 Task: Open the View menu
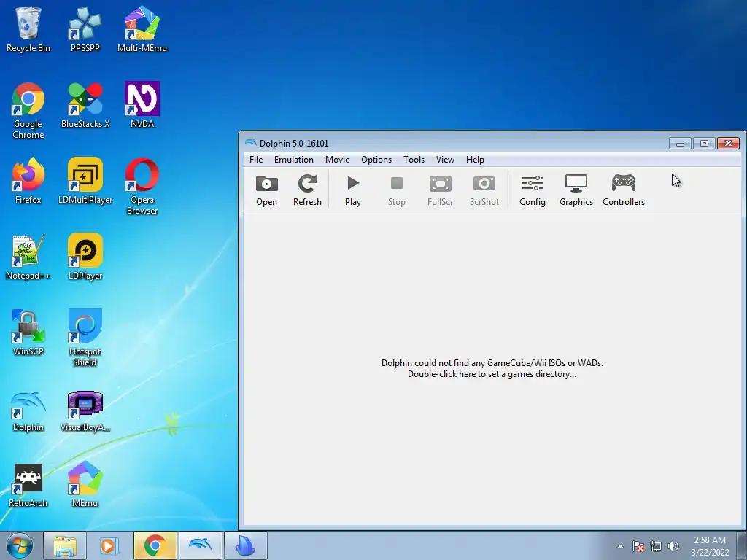[x=445, y=160]
